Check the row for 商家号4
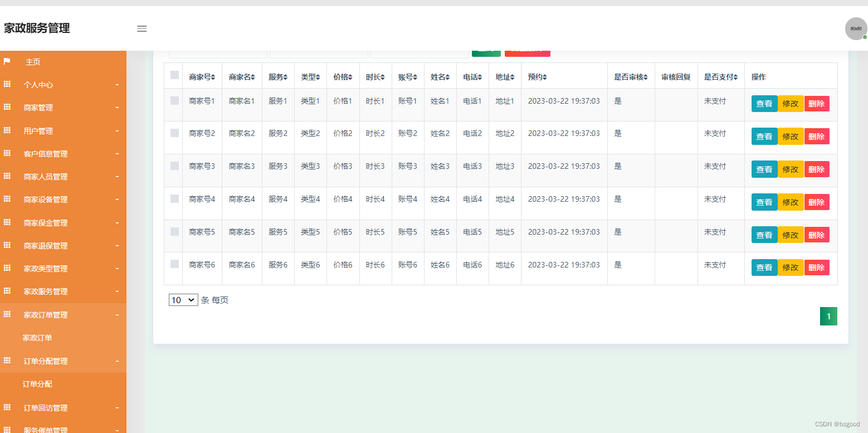The height and width of the screenshot is (433, 868). (x=174, y=198)
